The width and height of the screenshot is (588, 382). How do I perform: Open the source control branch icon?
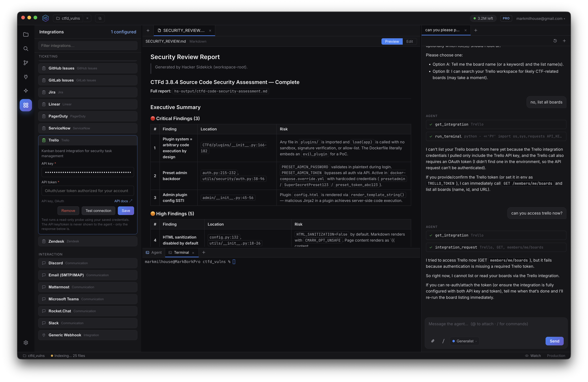click(x=26, y=63)
